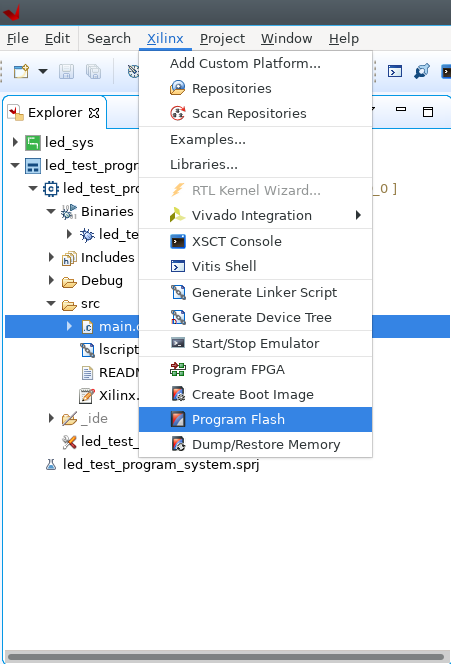Select the led_sys platform project
Image resolution: width=451 pixels, height=664 pixels.
pos(69,142)
